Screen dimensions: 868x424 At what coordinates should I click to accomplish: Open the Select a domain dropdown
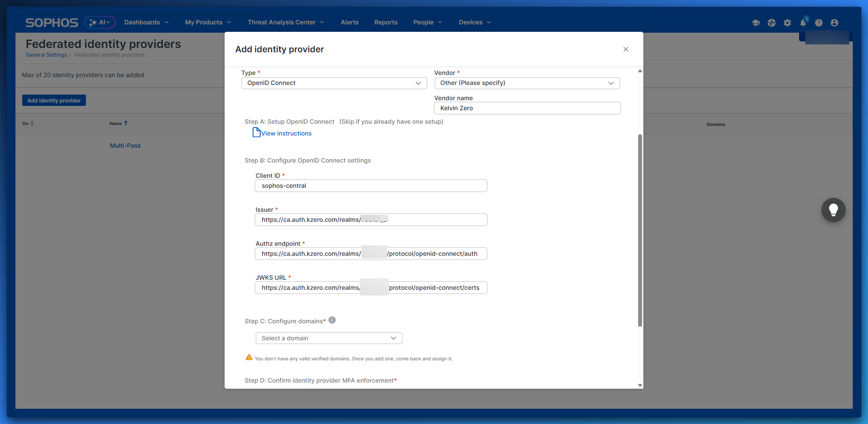click(328, 338)
